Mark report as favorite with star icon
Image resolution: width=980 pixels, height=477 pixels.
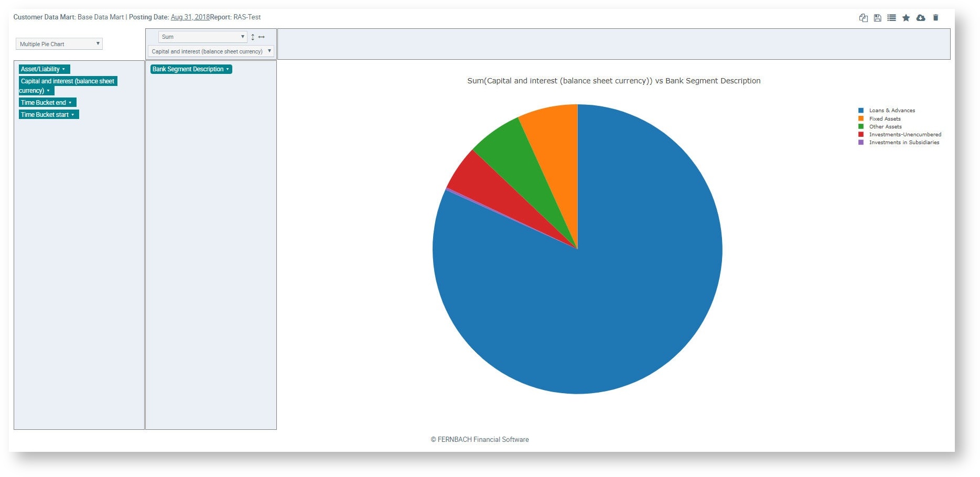[906, 18]
